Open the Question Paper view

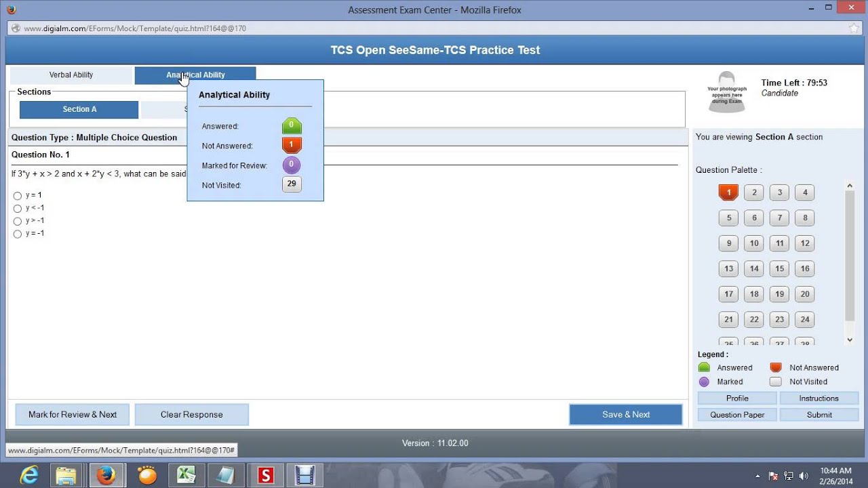click(737, 415)
